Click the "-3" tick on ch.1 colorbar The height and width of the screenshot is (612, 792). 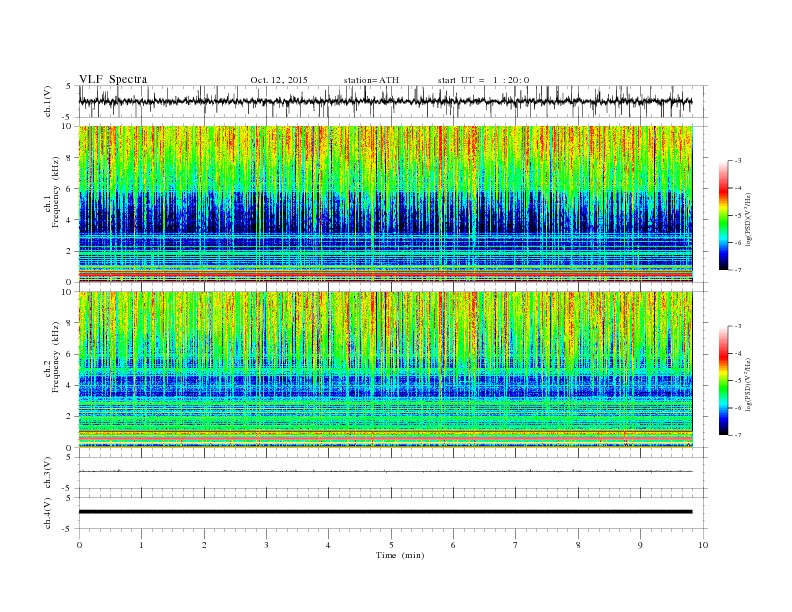point(737,161)
